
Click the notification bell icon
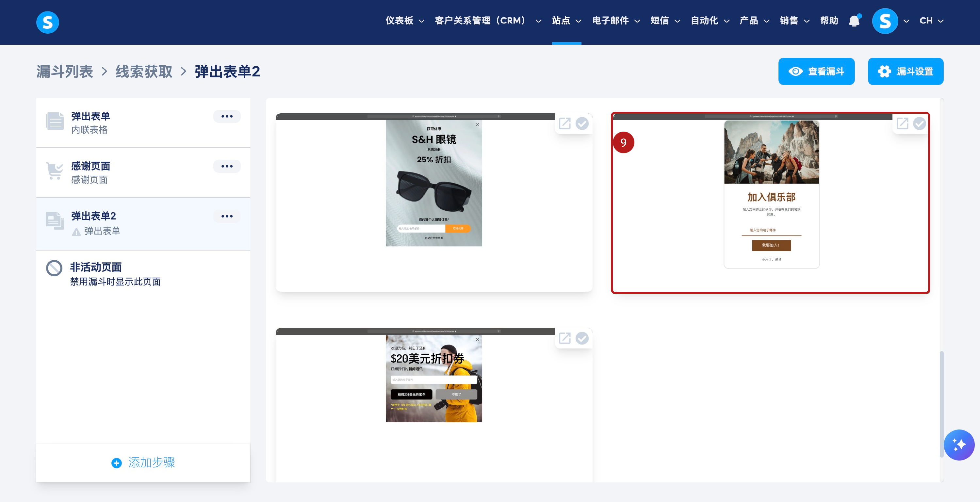pos(854,21)
